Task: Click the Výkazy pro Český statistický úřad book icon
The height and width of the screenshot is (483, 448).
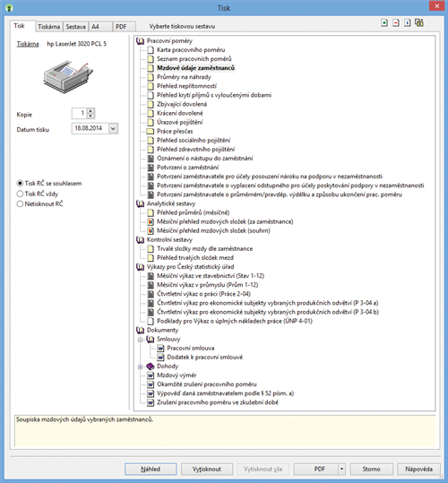Action: click(x=141, y=267)
